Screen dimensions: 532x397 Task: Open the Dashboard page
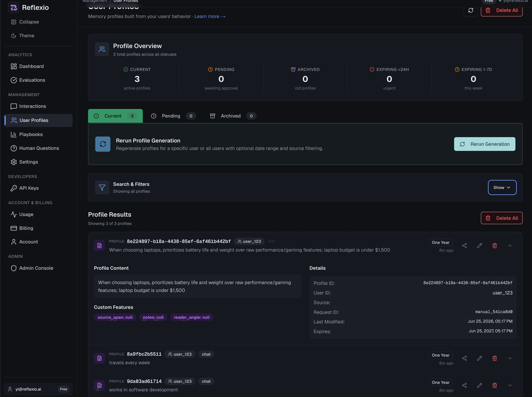[x=38, y=66]
